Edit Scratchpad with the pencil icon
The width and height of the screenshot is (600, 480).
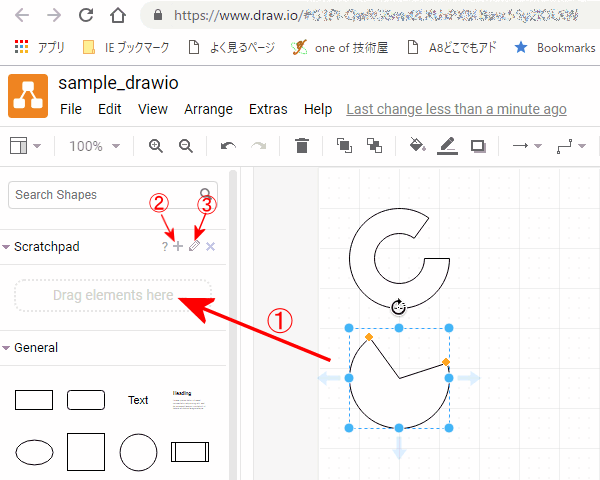pyautogui.click(x=194, y=247)
